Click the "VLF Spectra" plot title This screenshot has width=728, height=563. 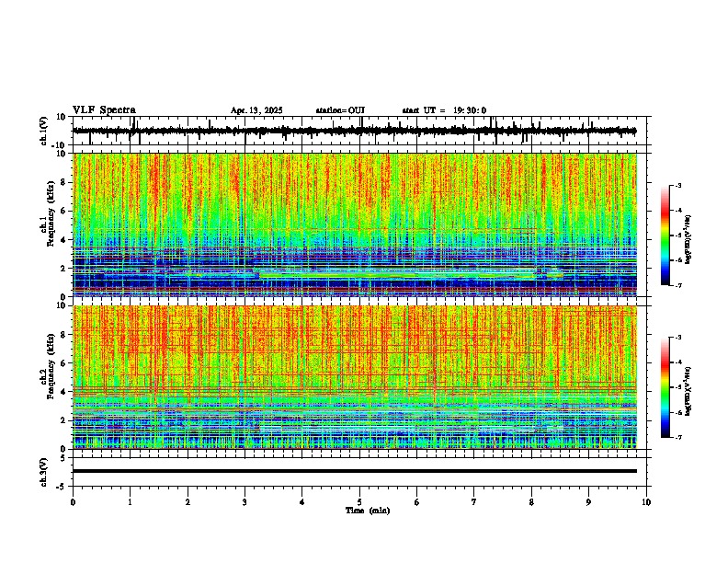click(104, 110)
